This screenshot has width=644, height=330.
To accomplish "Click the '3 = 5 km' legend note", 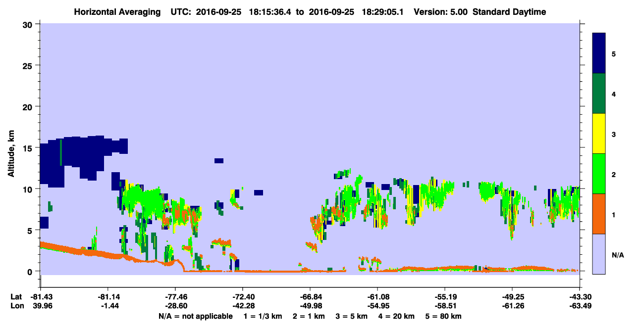I will [x=351, y=316].
